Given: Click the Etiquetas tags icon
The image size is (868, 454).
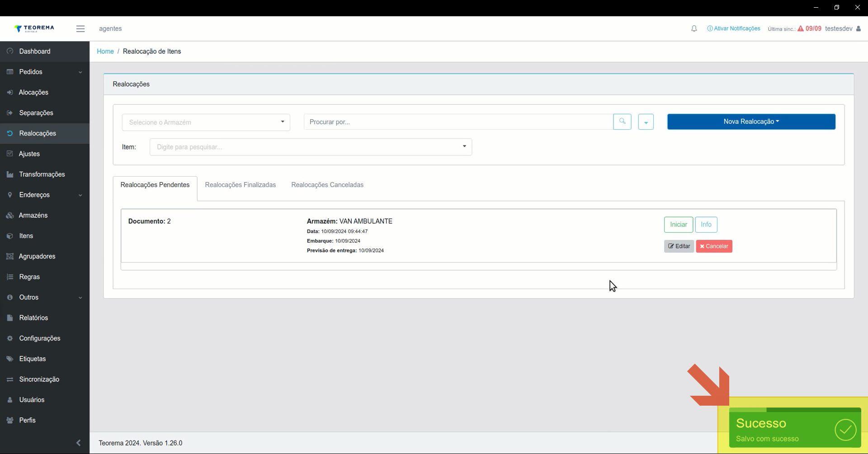Looking at the screenshot, I should click(10, 359).
